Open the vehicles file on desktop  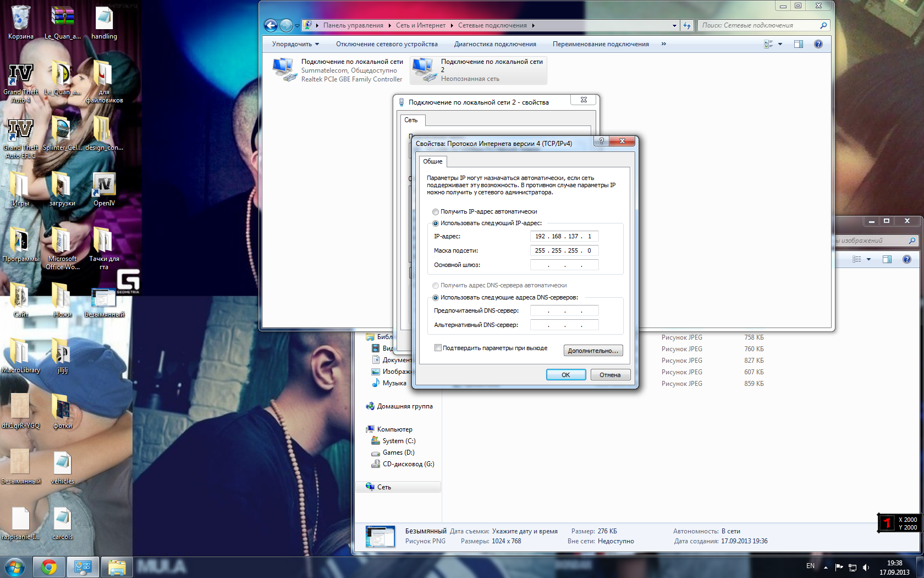pos(62,467)
